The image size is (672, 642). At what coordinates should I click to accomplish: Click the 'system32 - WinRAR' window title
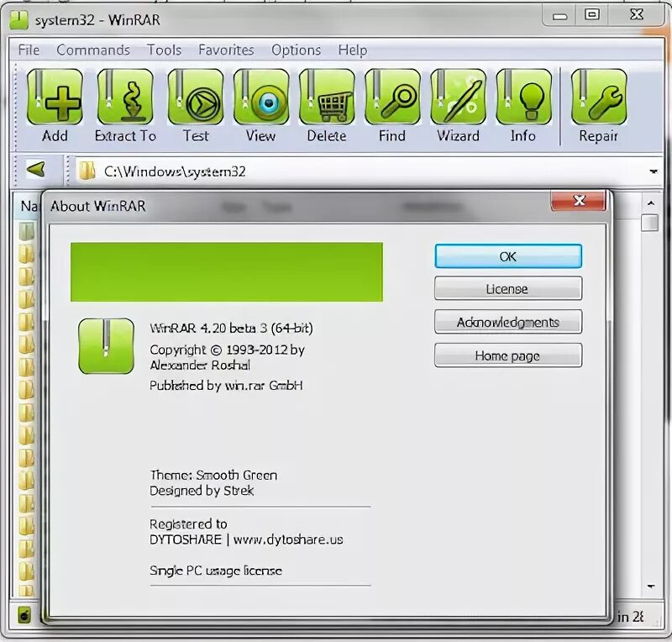click(97, 20)
